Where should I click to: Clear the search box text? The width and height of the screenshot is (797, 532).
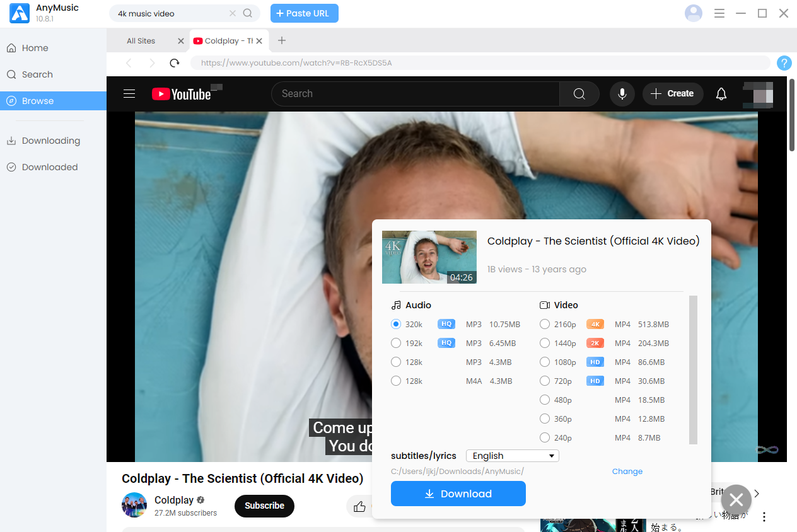[x=233, y=13]
